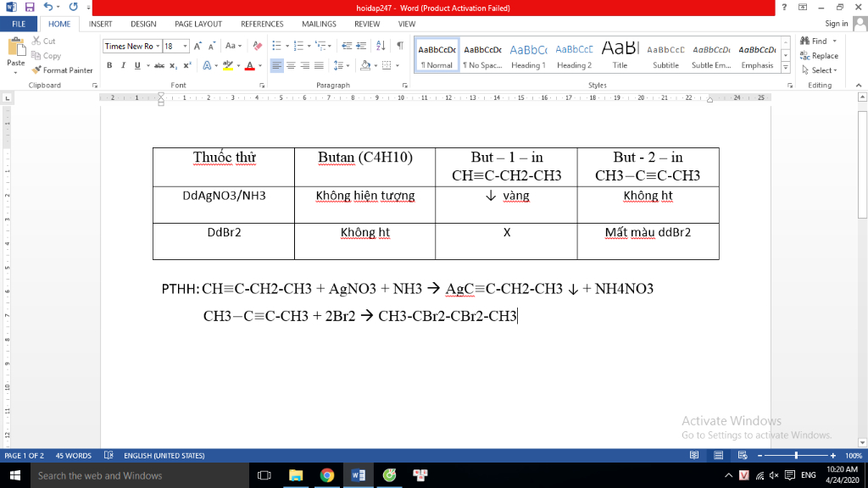Switch to the REVIEW tab
Viewport: 868px width, 488px height.
pyautogui.click(x=367, y=24)
